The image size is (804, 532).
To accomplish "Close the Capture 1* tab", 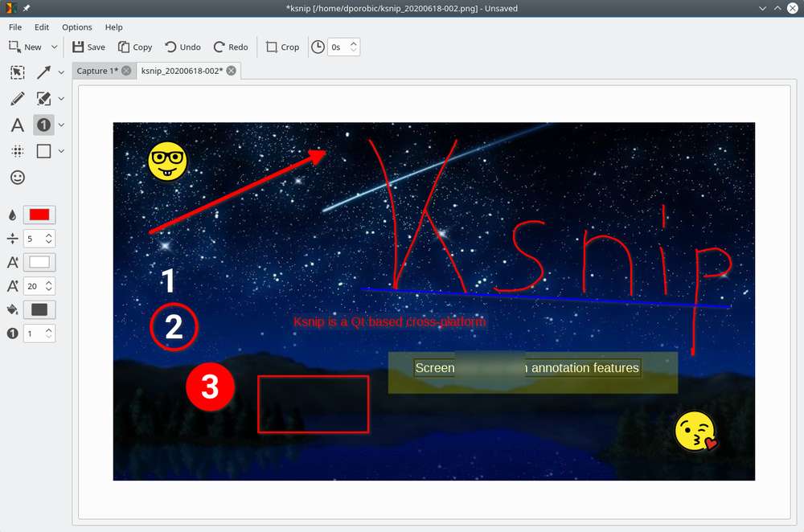I will [x=126, y=71].
